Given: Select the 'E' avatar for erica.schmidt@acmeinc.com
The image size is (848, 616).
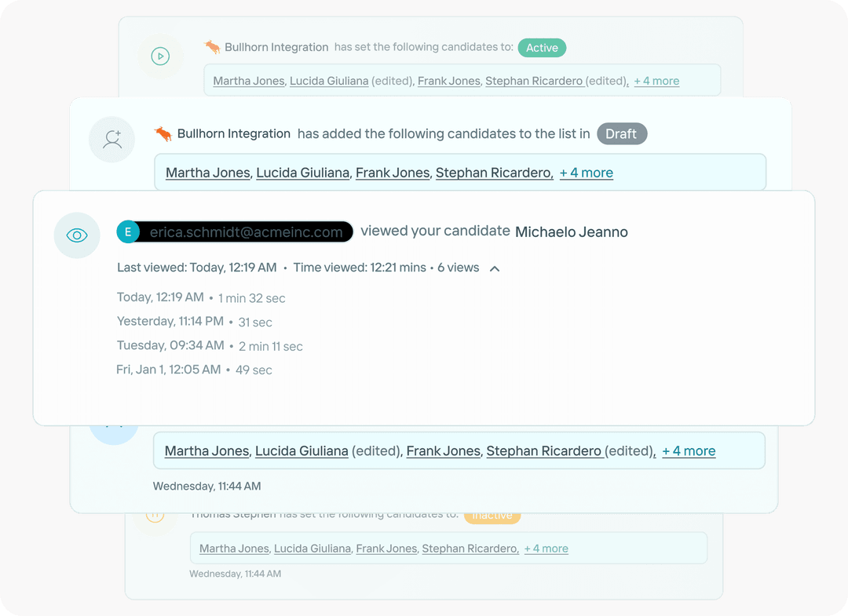Looking at the screenshot, I should click(128, 231).
